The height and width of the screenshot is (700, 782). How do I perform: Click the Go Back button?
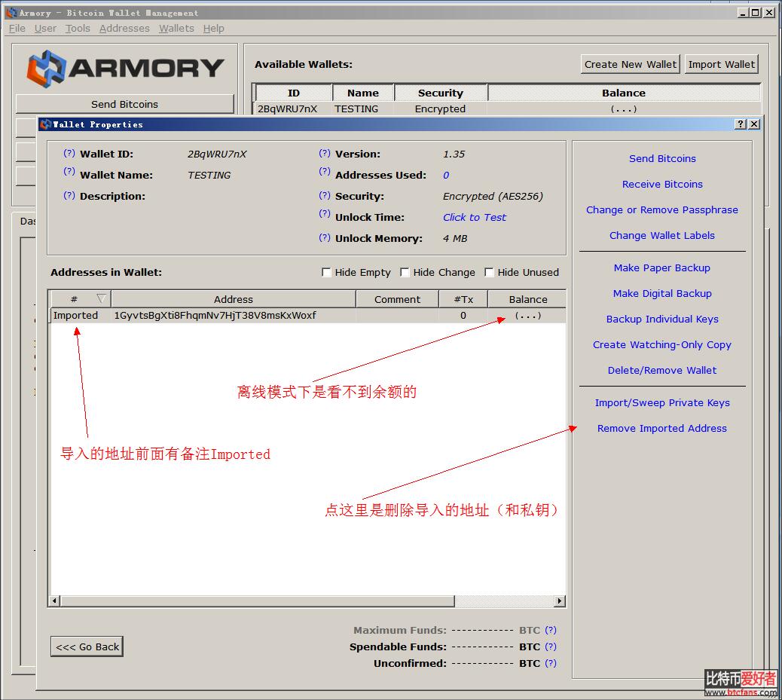pyautogui.click(x=87, y=647)
